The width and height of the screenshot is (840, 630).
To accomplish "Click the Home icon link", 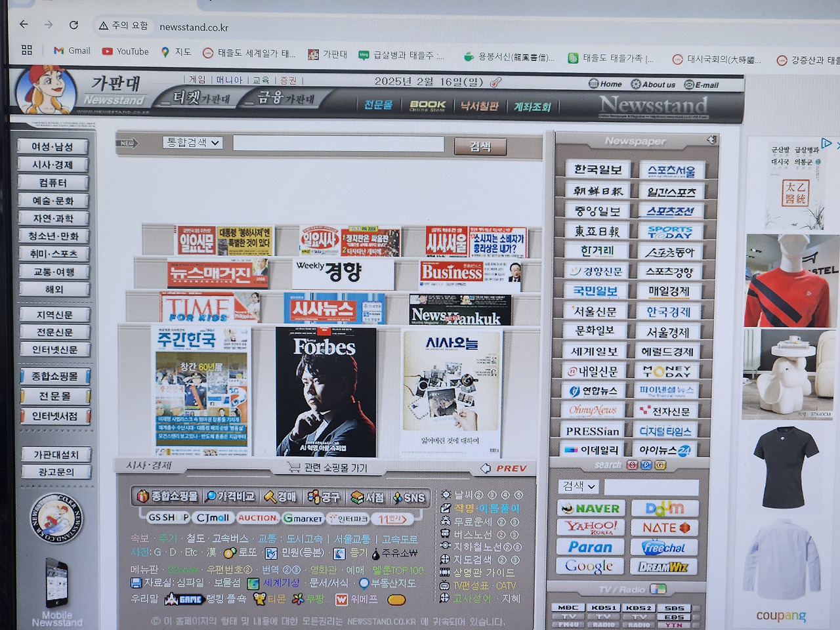I will (x=605, y=84).
